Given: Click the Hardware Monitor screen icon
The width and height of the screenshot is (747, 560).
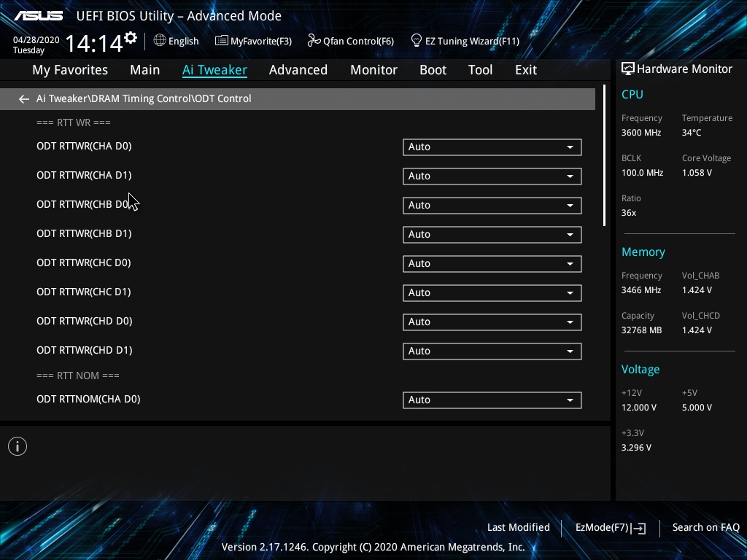Looking at the screenshot, I should click(x=628, y=69).
